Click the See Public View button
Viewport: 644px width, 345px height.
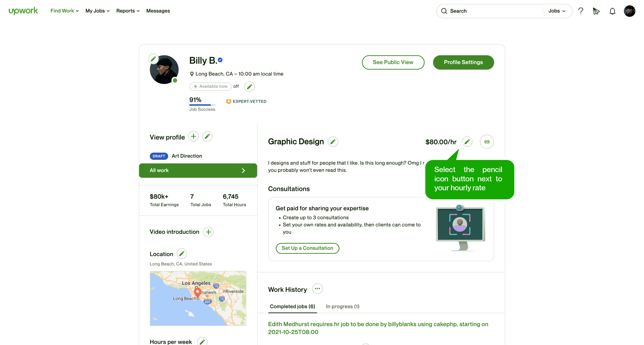coord(393,62)
